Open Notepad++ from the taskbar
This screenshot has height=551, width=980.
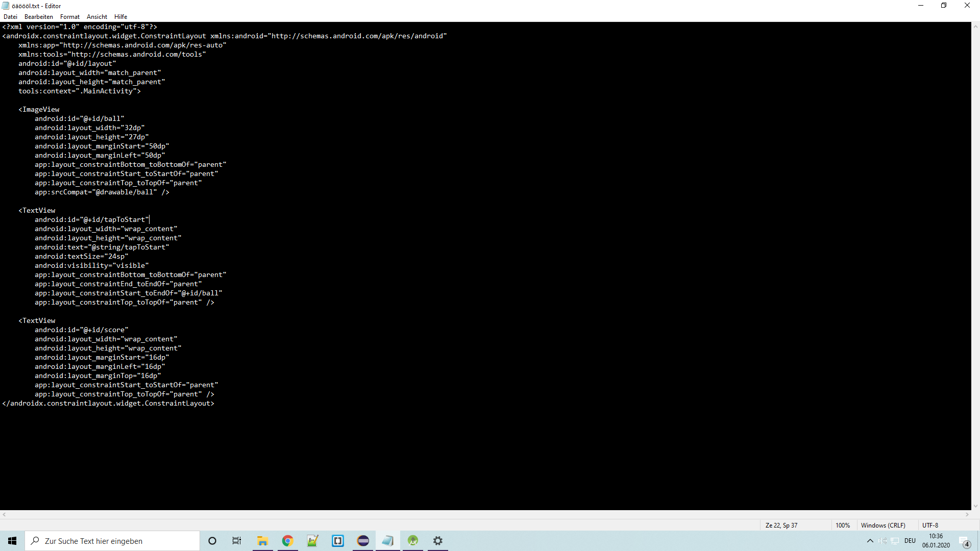point(312,541)
